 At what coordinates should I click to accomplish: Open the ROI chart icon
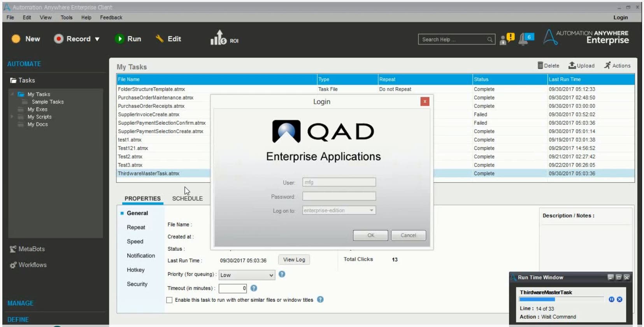point(218,38)
